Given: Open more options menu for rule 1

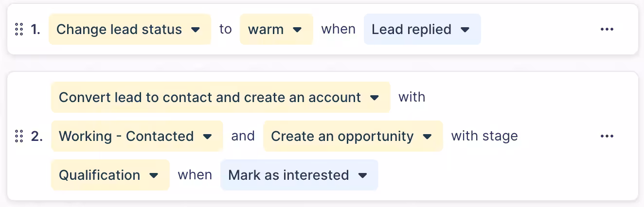Looking at the screenshot, I should tap(607, 29).
